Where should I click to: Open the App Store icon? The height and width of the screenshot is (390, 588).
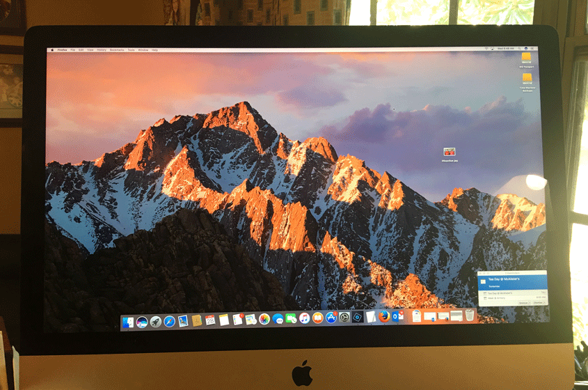pyautogui.click(x=331, y=318)
